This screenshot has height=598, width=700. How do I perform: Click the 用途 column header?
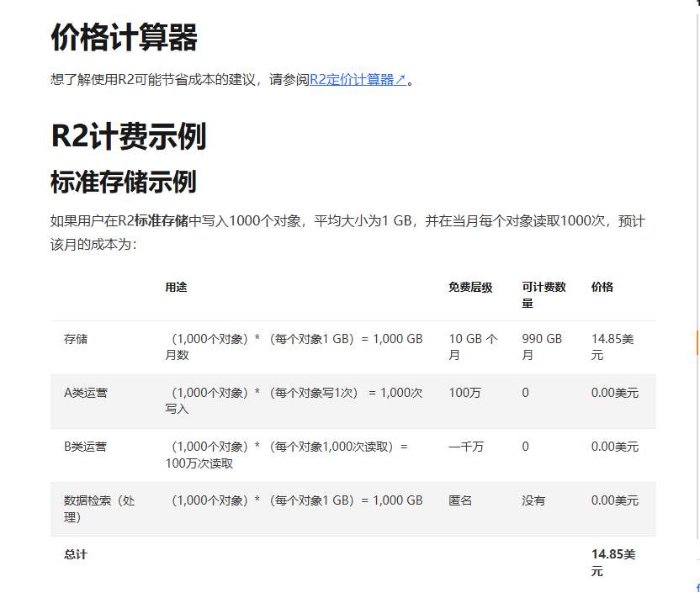[x=176, y=287]
